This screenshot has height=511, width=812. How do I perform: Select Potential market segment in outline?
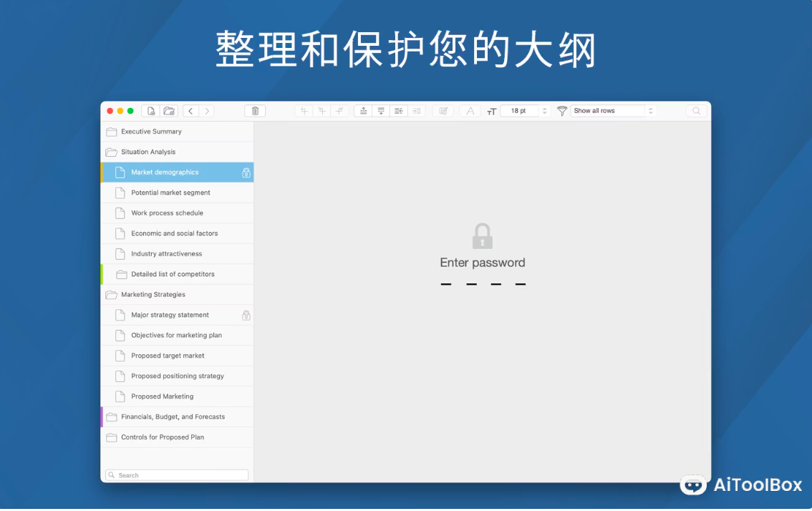tap(170, 193)
